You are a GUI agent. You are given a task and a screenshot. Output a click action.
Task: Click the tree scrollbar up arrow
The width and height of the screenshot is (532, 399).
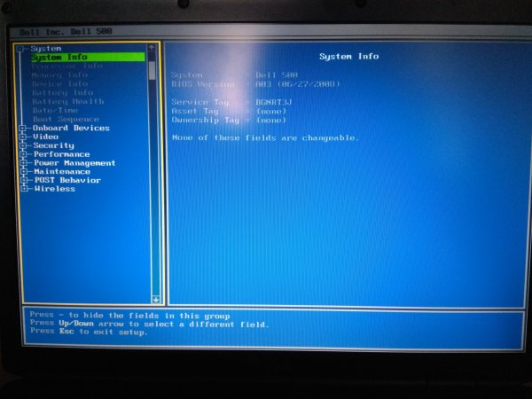(153, 48)
